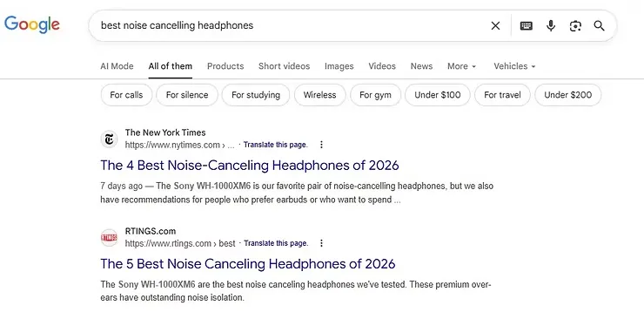Switch to Images tab
644x319 pixels.
(339, 66)
